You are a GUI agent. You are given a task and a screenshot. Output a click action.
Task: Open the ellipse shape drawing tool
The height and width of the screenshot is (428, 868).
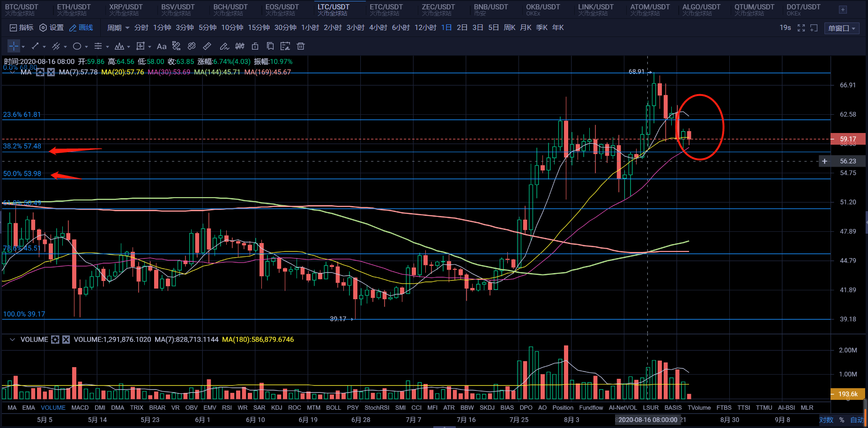77,46
